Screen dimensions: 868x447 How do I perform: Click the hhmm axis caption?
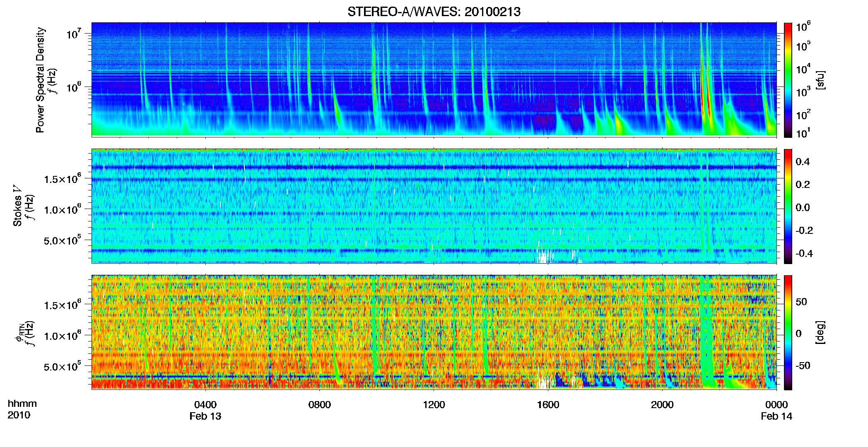(x=22, y=404)
